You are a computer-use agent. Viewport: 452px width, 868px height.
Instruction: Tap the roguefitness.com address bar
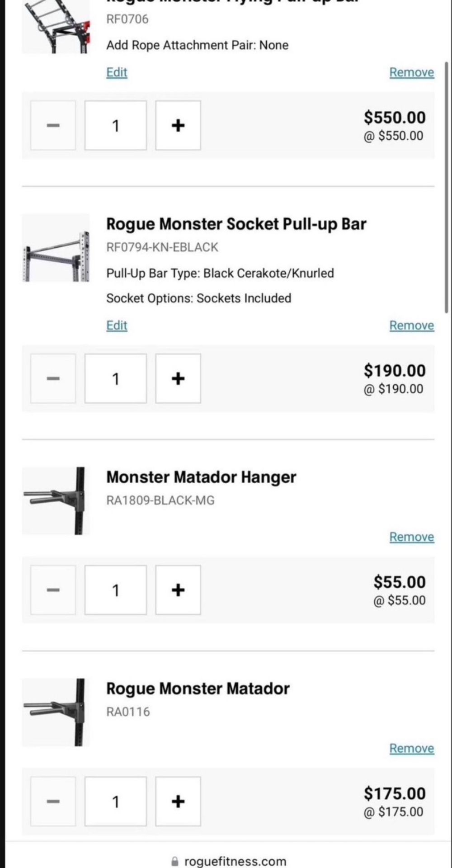(x=230, y=861)
